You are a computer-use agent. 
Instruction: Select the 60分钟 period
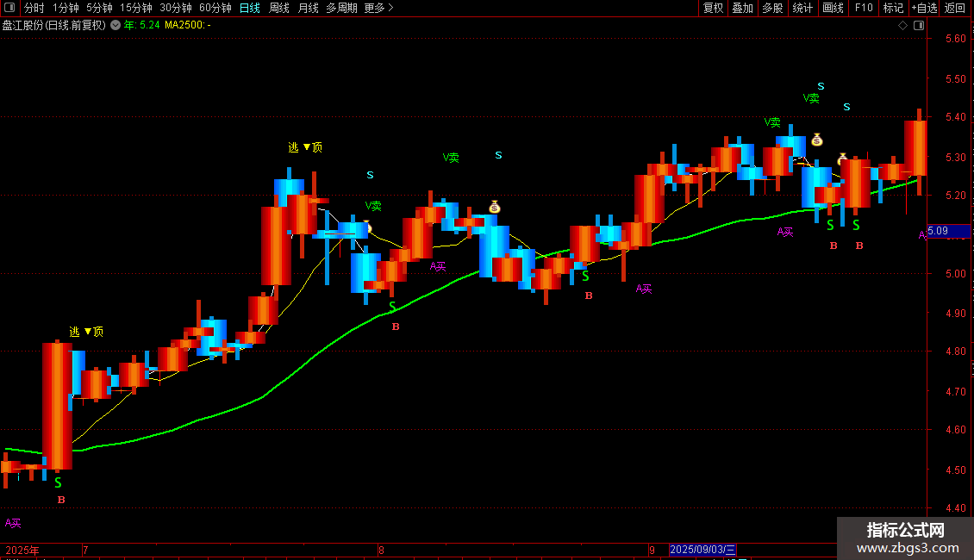coord(215,8)
